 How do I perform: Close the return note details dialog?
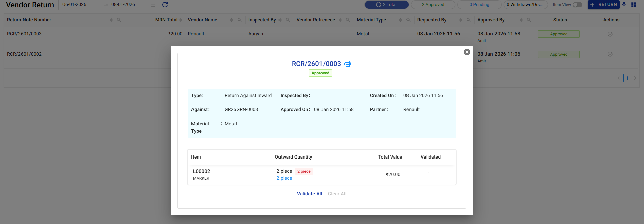pos(467,52)
